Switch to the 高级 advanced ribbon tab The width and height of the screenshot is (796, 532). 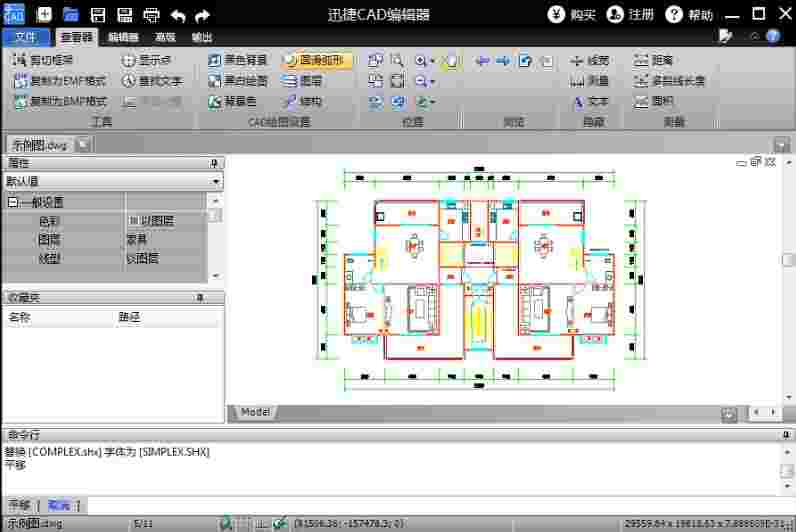pyautogui.click(x=165, y=37)
